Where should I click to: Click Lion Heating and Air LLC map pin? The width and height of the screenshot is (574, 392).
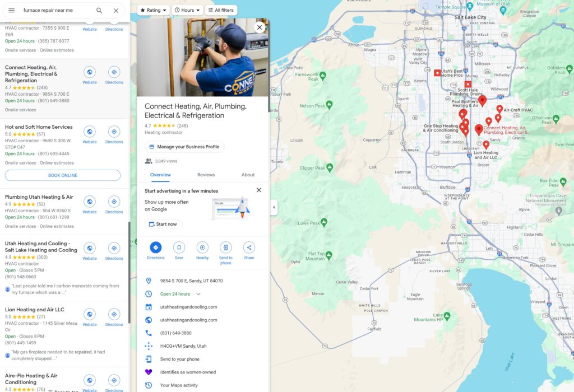pos(486,145)
